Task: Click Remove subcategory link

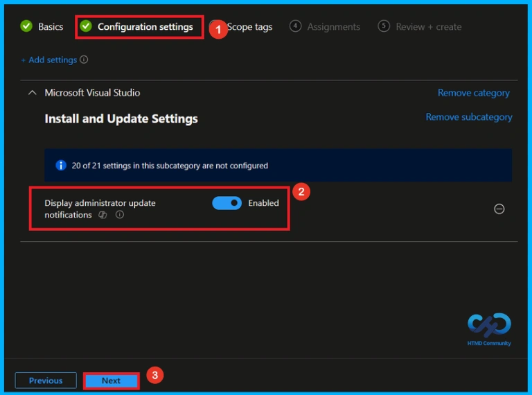Action: click(469, 117)
